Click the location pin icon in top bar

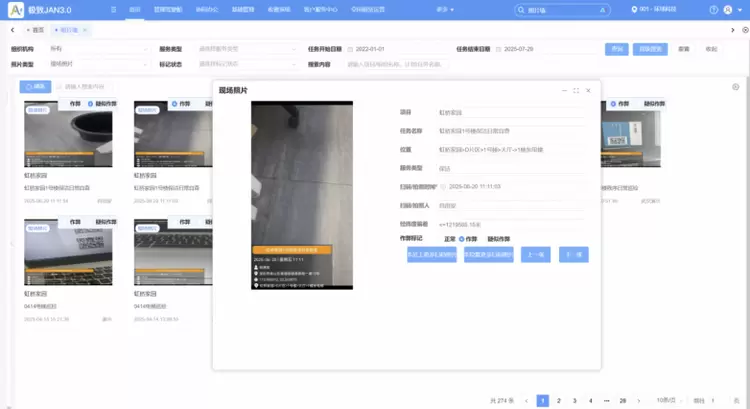coord(635,10)
